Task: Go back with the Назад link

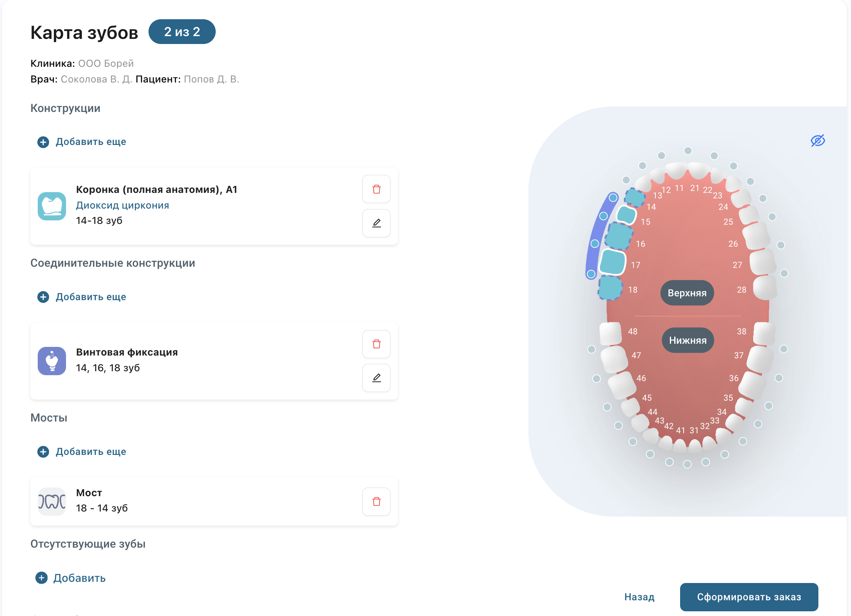Action: [639, 597]
